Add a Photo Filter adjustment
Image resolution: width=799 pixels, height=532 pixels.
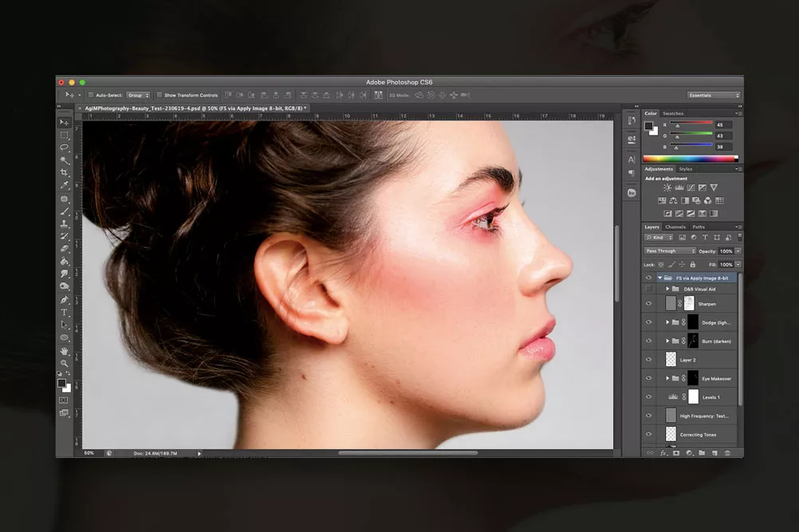tap(696, 200)
